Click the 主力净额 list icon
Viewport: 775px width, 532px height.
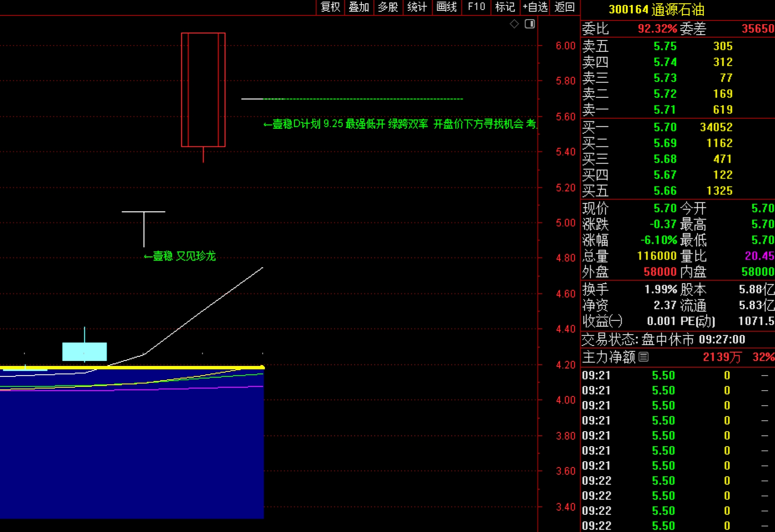pos(644,357)
